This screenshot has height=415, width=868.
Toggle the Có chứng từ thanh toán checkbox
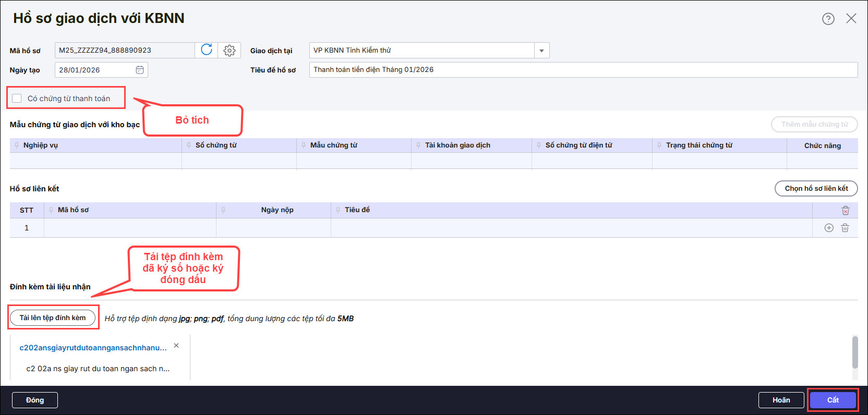(x=17, y=99)
